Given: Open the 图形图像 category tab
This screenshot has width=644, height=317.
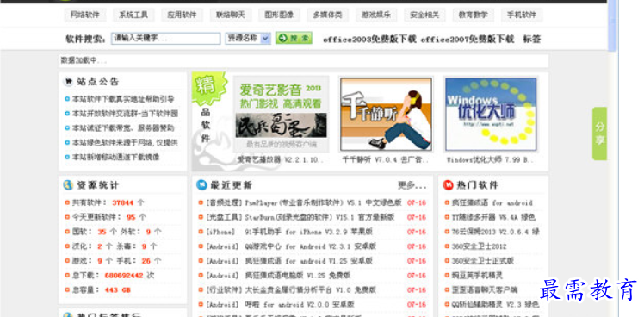Looking at the screenshot, I should [x=279, y=16].
